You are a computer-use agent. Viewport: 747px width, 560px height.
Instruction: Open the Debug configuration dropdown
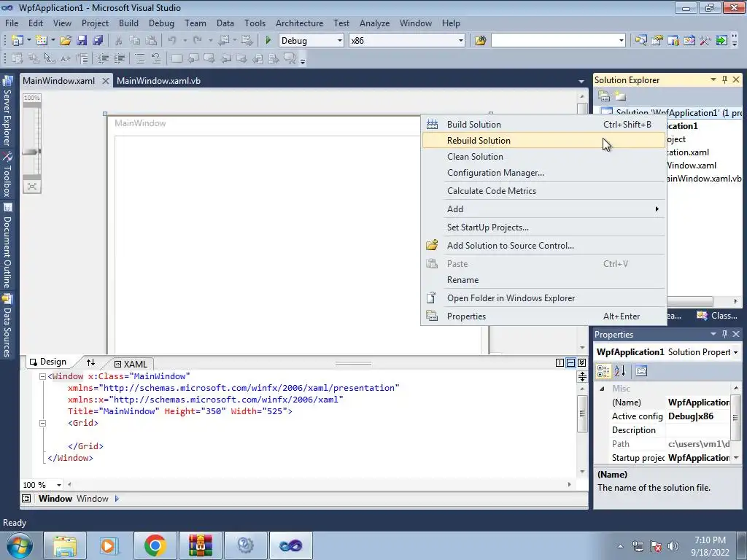pyautogui.click(x=340, y=41)
